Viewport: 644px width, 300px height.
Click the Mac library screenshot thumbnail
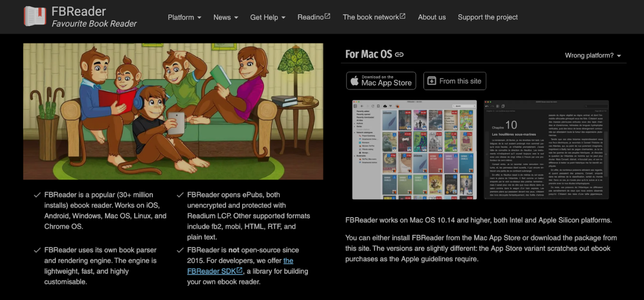(x=414, y=149)
